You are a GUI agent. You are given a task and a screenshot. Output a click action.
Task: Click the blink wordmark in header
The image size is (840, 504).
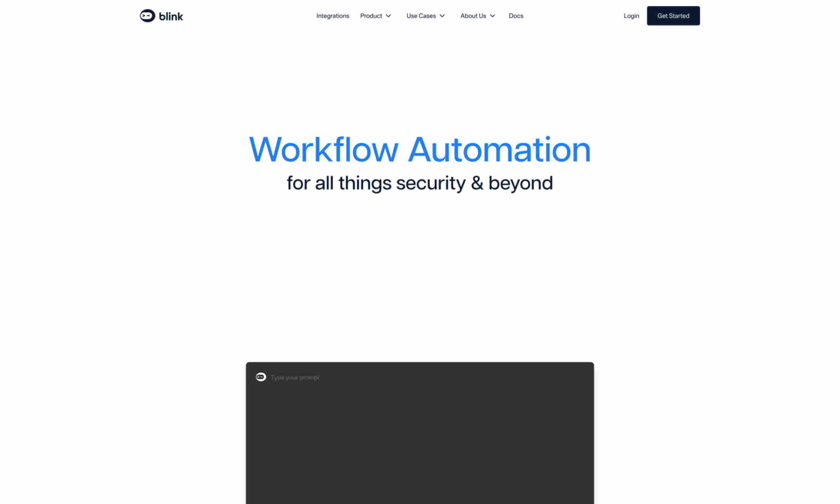coord(171,16)
